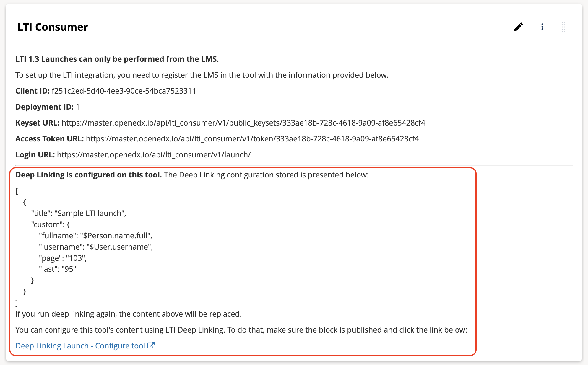Click the "last": "95" line
This screenshot has width=588, height=365.
pos(58,269)
